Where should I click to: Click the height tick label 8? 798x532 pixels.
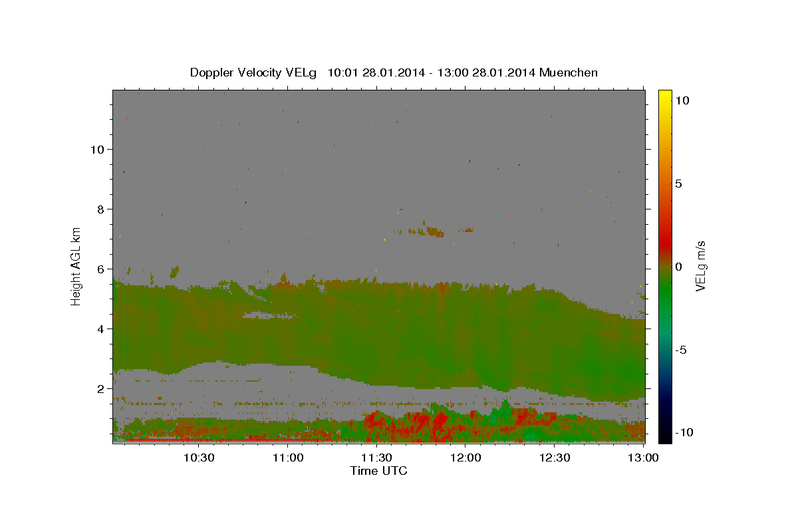101,209
